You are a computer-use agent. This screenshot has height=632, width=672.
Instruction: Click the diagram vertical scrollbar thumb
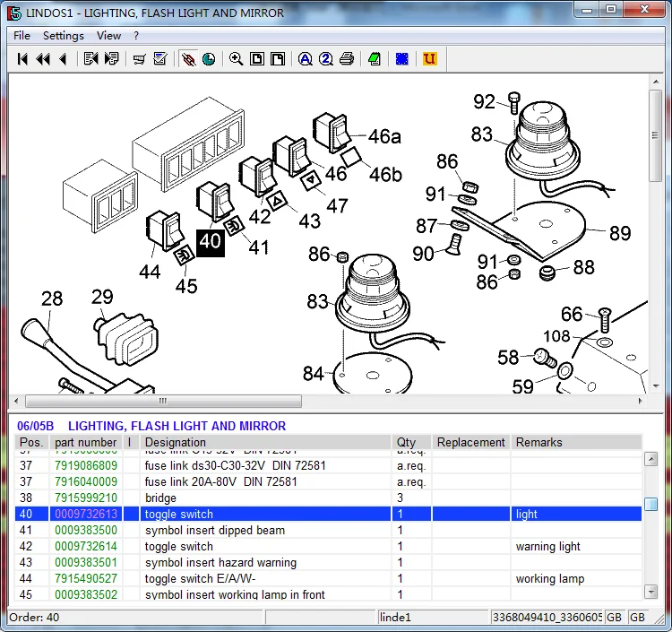click(x=656, y=136)
